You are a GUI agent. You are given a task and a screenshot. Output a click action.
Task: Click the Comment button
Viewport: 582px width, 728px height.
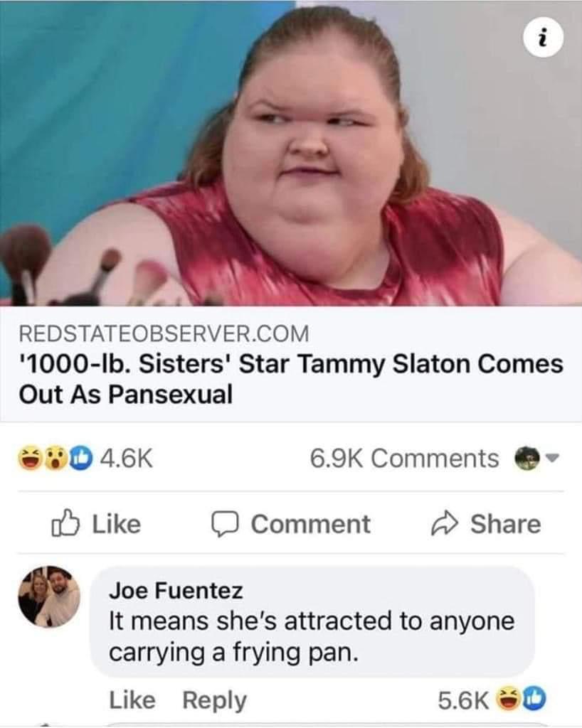tap(291, 524)
